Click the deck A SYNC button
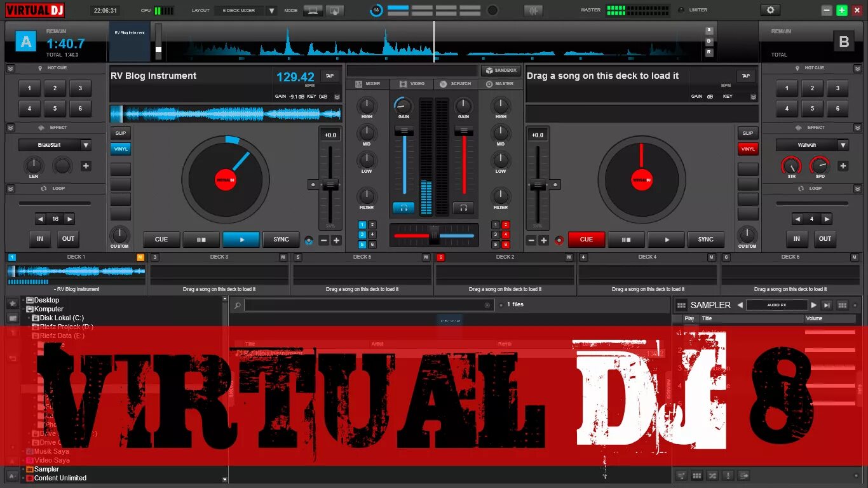This screenshot has height=488, width=868. (281, 240)
